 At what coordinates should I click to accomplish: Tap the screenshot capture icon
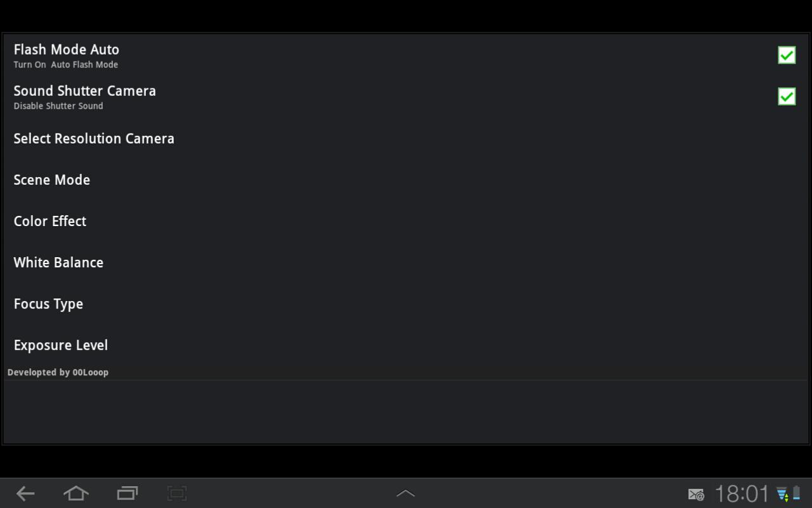click(x=177, y=493)
